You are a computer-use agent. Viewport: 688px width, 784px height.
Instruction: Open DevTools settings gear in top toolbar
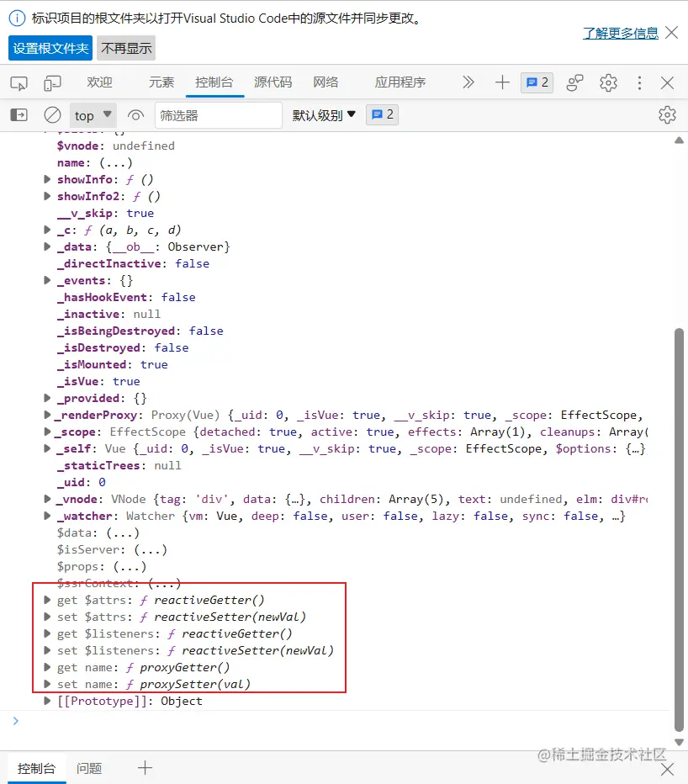608,82
